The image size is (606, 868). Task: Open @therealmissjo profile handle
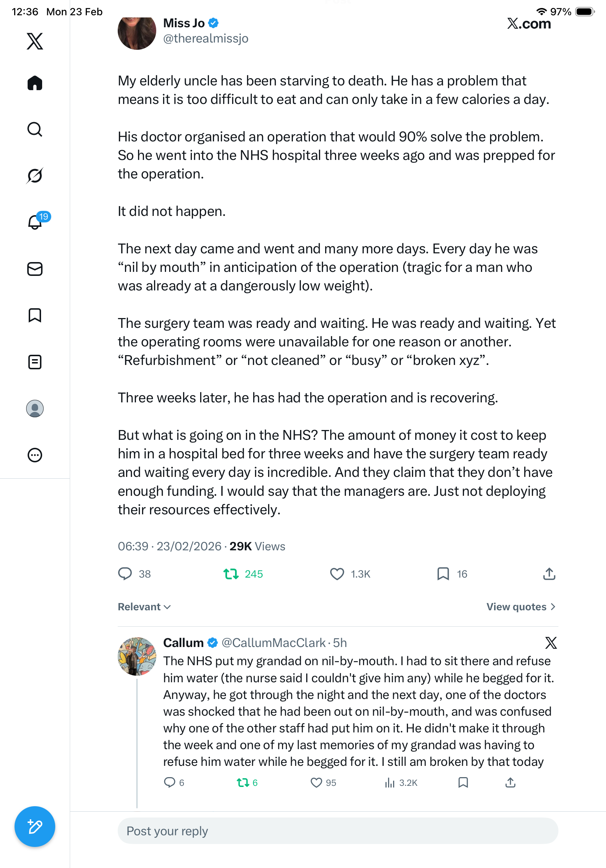pyautogui.click(x=206, y=39)
